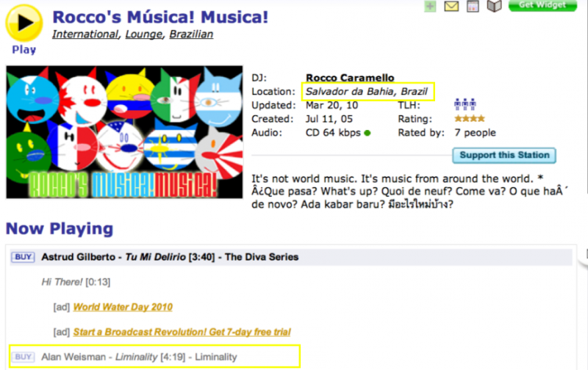
Task: Click the Support this Station button
Action: [x=503, y=155]
